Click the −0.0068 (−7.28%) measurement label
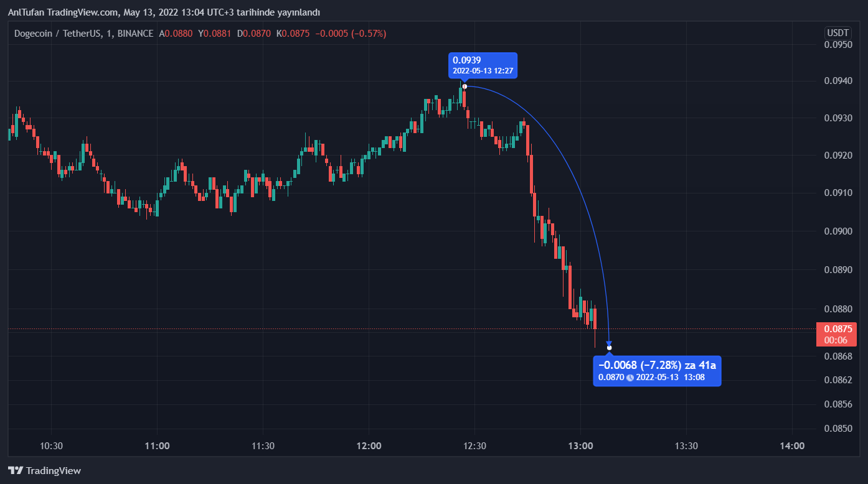868x484 pixels. pos(657,365)
